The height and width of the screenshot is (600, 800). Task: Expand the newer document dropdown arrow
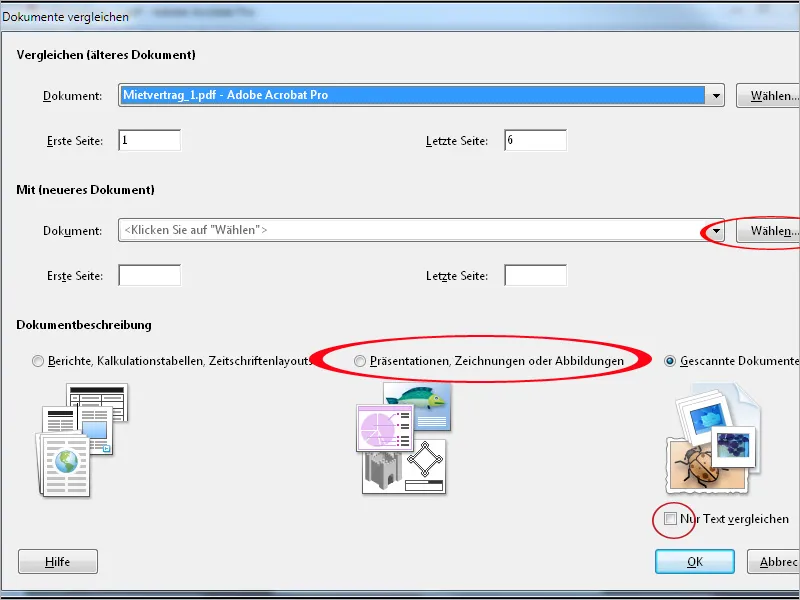[x=716, y=231]
